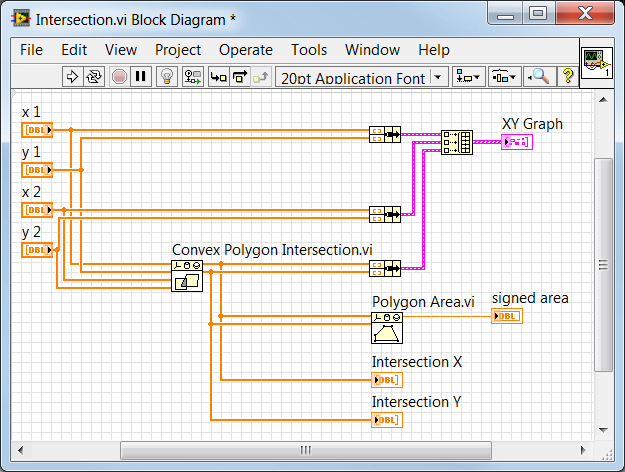625x472 pixels.
Task: Select the x 2 DBL array terminal
Action: (x=37, y=210)
